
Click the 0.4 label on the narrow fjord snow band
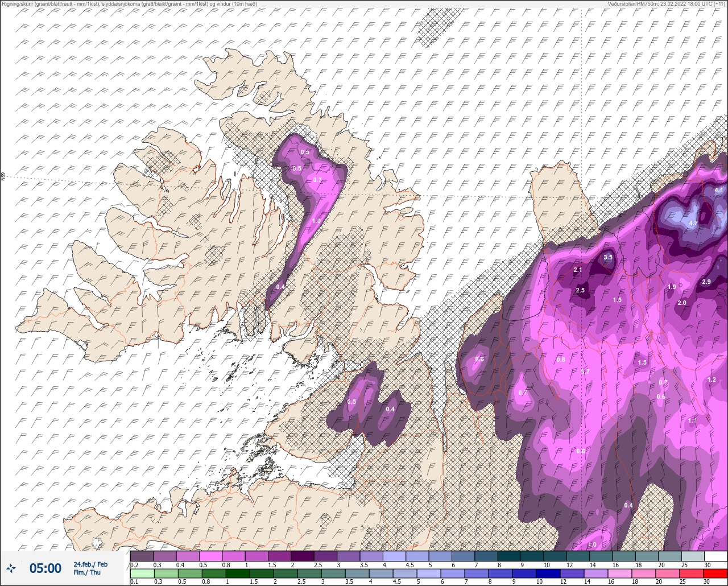(x=280, y=287)
